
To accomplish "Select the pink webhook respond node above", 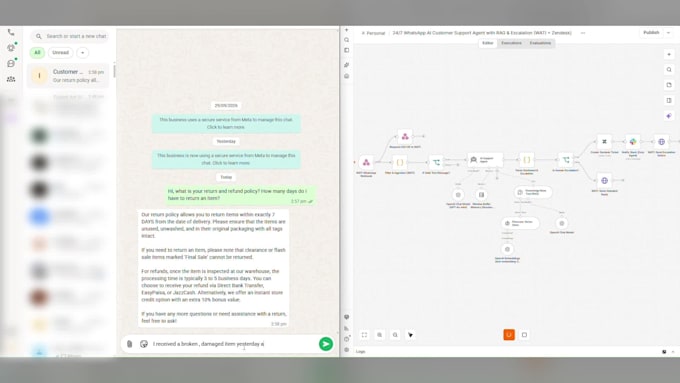I will (405, 137).
